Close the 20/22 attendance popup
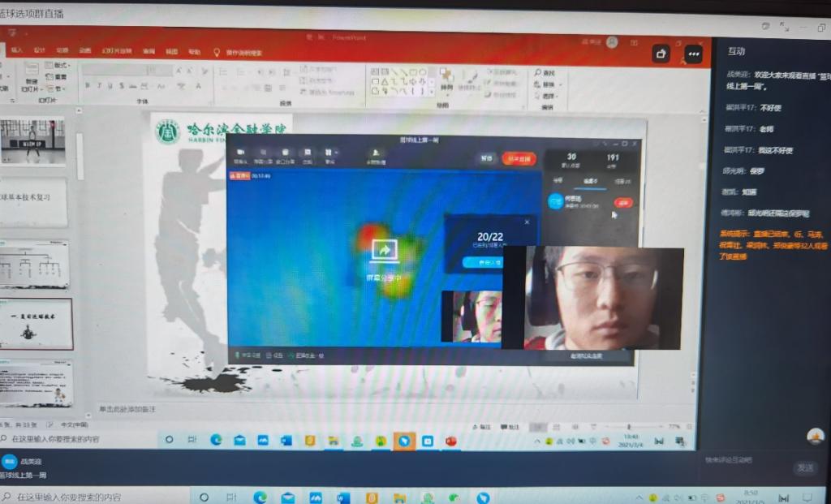 (x=526, y=221)
